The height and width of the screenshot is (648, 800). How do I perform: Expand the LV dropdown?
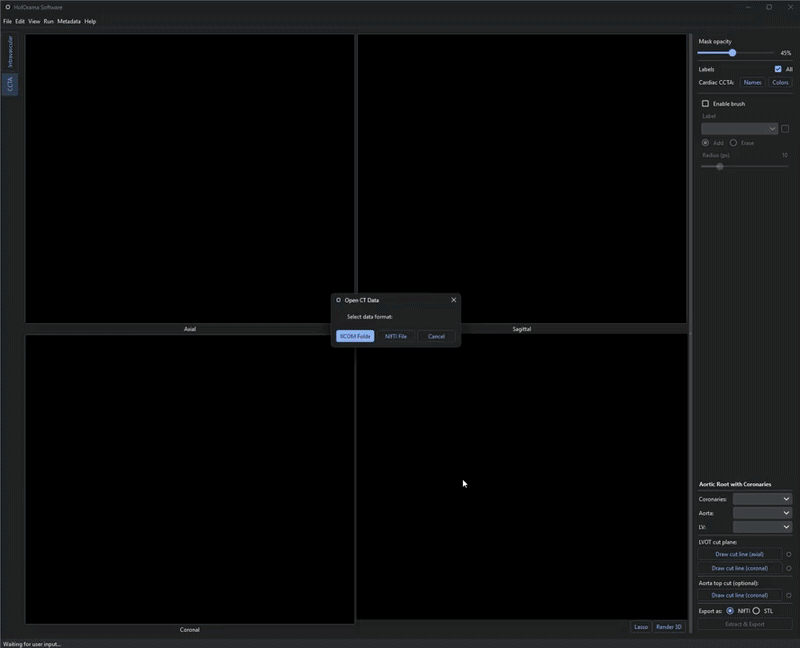(762, 527)
